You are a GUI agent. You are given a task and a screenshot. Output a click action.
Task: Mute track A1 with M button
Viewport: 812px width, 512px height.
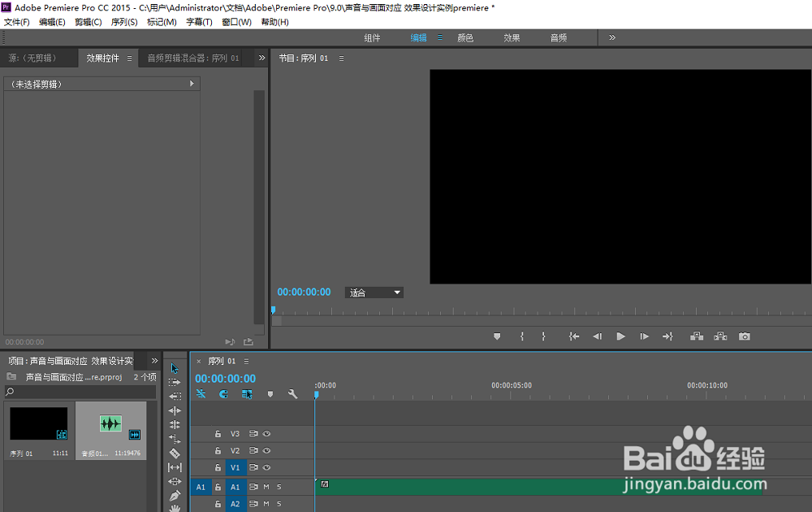coord(266,487)
